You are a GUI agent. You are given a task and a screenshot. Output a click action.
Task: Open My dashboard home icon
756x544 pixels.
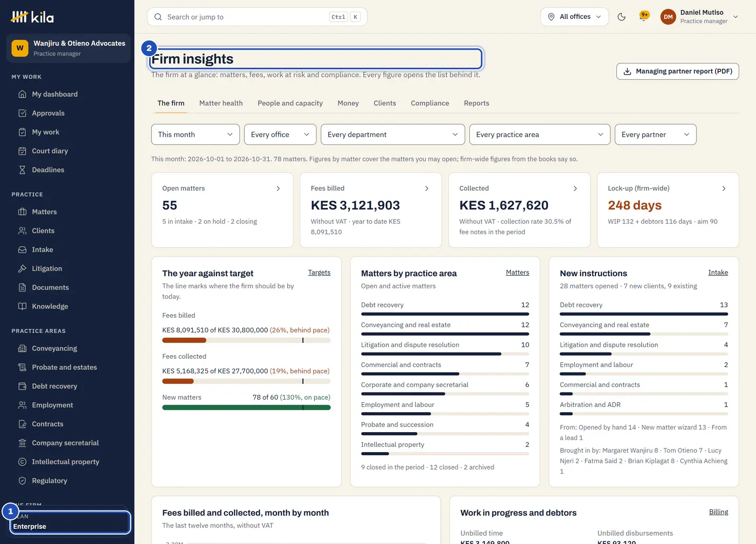point(22,94)
